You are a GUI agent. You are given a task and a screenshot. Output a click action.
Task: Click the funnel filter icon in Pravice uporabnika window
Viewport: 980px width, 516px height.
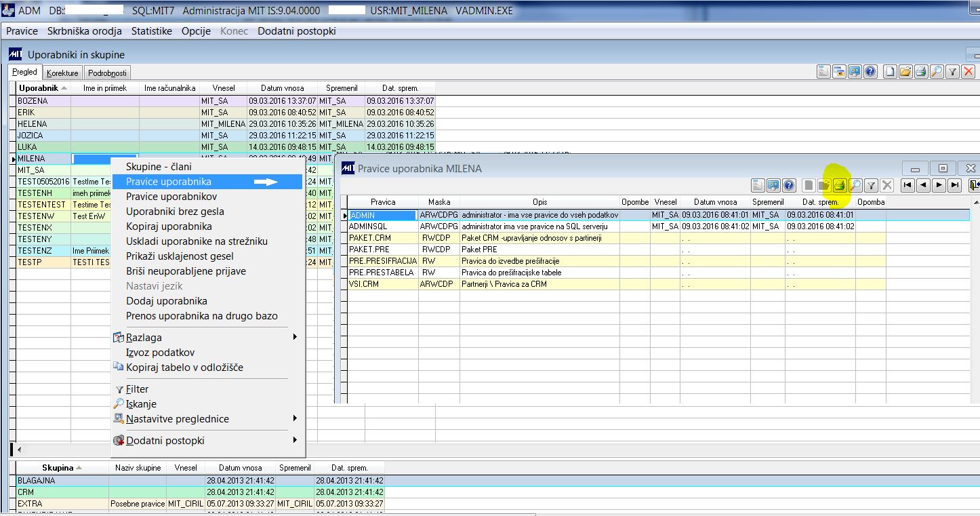[872, 185]
